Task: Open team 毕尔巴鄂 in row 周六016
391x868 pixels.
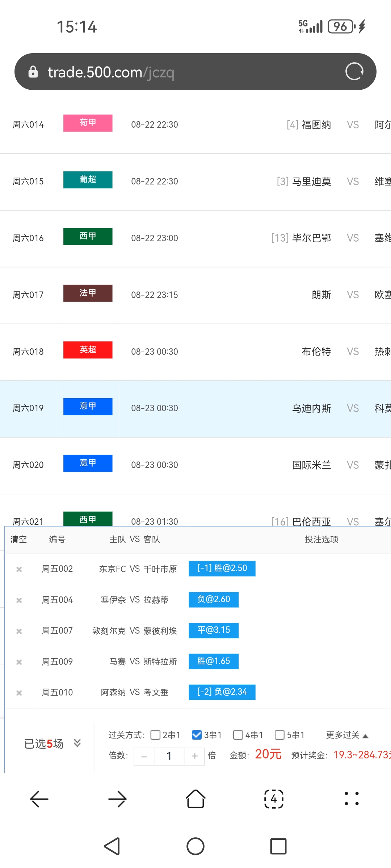Action: 311,238
